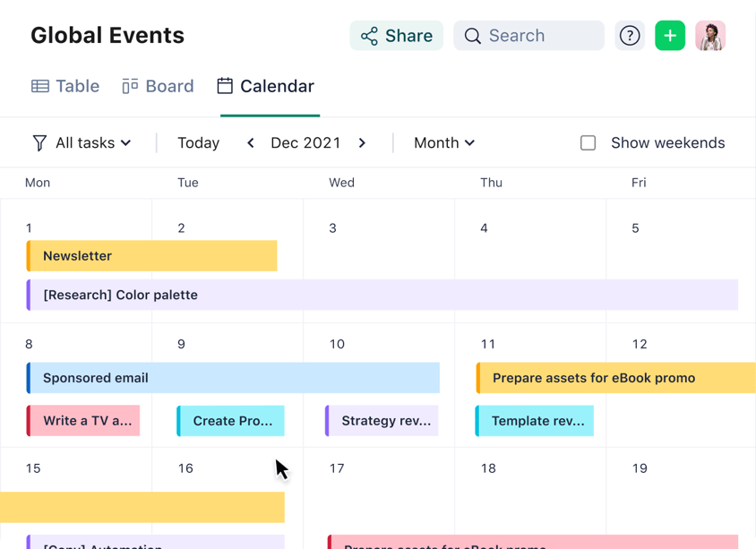Image resolution: width=756 pixels, height=549 pixels.
Task: Open the yellow Newsletter event
Action: point(152,256)
